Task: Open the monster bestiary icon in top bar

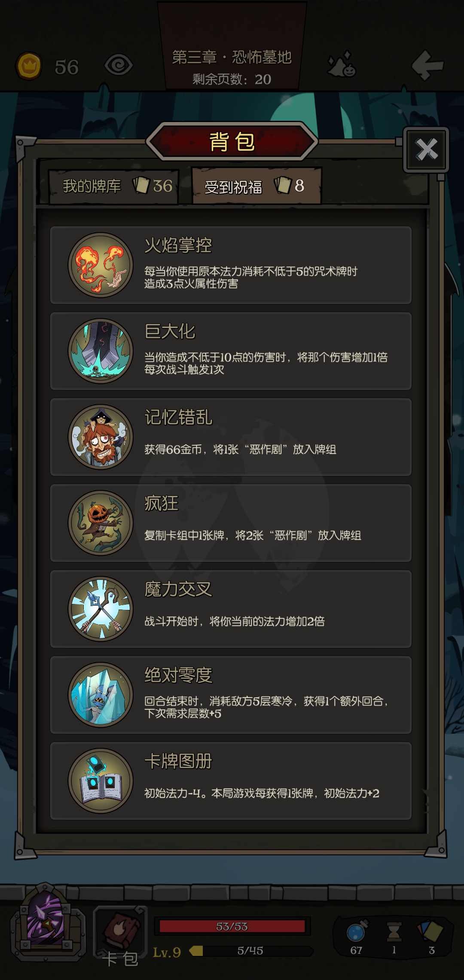Action: click(342, 65)
